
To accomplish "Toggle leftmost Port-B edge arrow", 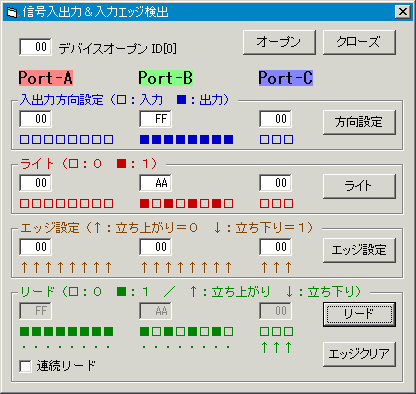I will [x=144, y=267].
